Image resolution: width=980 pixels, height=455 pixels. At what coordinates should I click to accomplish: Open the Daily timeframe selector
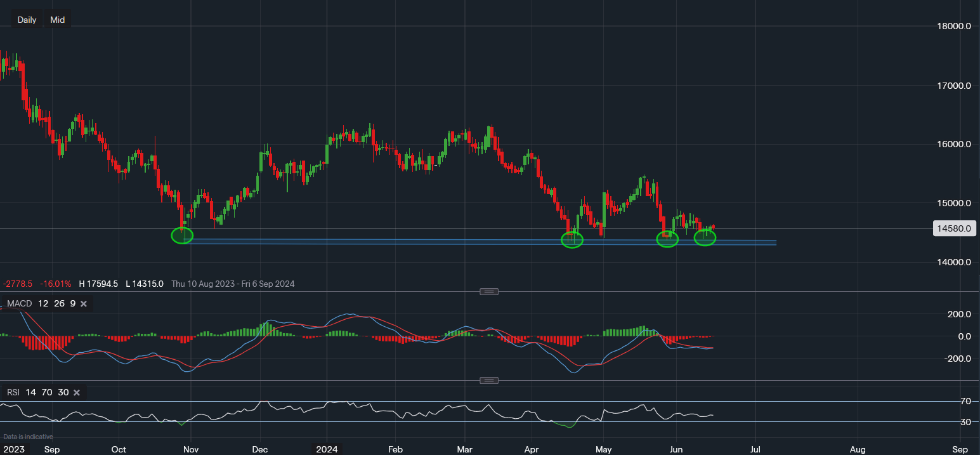pos(27,20)
